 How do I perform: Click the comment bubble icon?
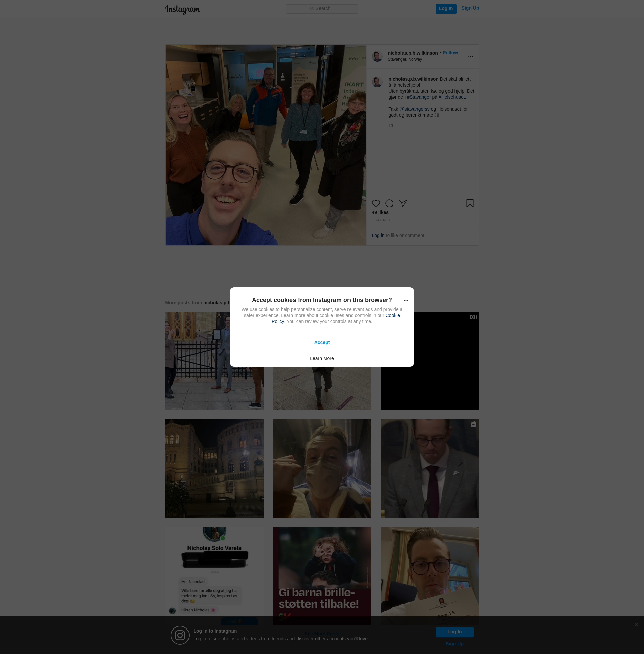click(x=389, y=203)
